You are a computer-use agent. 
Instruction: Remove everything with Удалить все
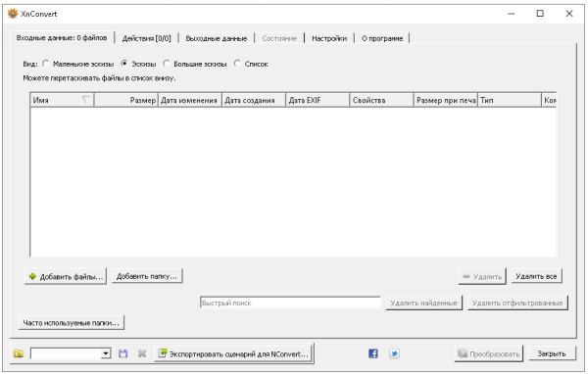pos(536,276)
